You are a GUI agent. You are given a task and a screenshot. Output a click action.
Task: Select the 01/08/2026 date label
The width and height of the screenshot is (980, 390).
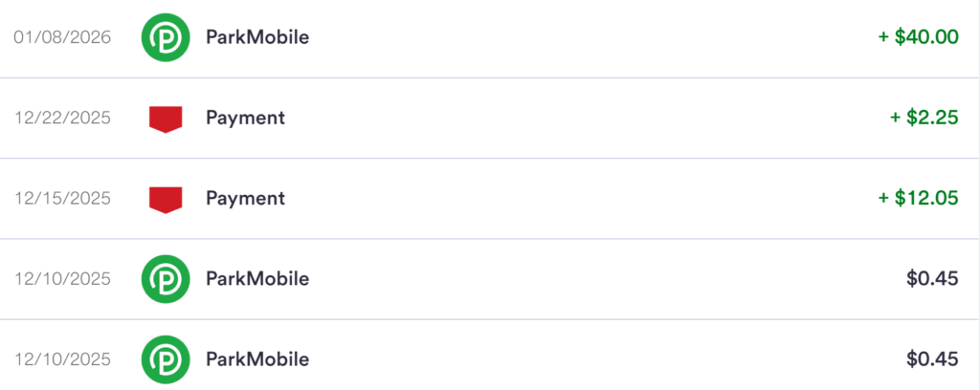[x=63, y=37]
